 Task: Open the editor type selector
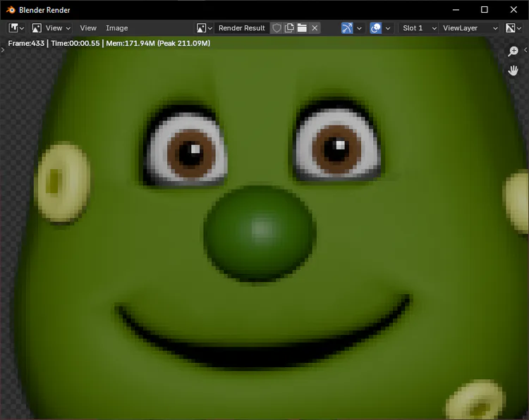click(x=16, y=28)
